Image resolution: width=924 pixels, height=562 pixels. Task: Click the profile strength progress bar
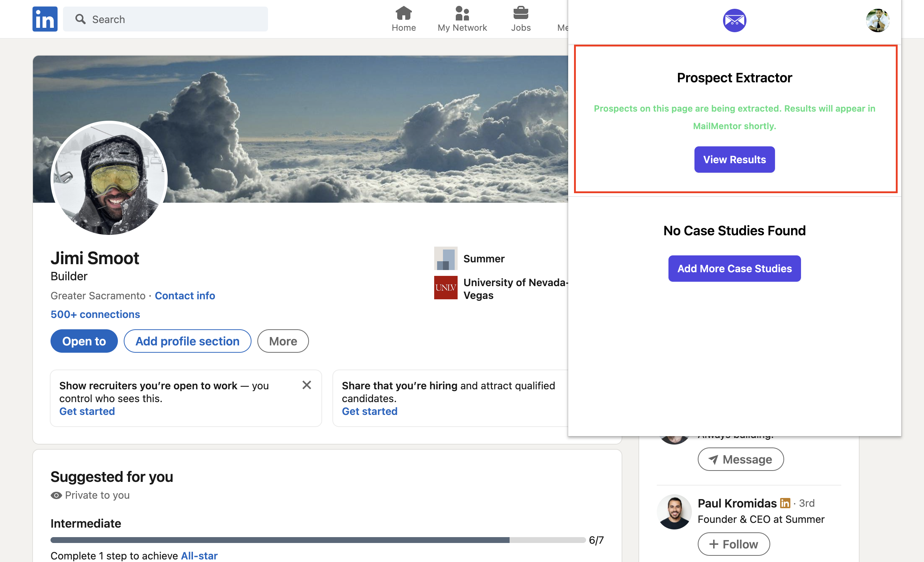click(318, 540)
